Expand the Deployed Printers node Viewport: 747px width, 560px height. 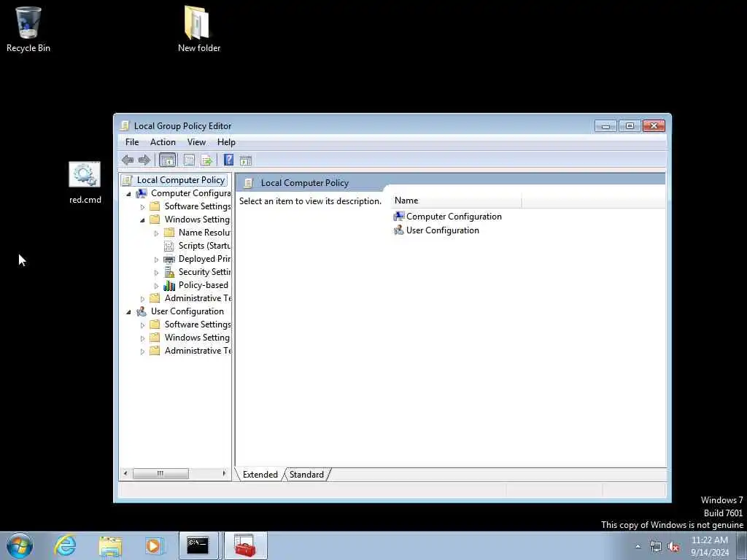[x=156, y=260]
